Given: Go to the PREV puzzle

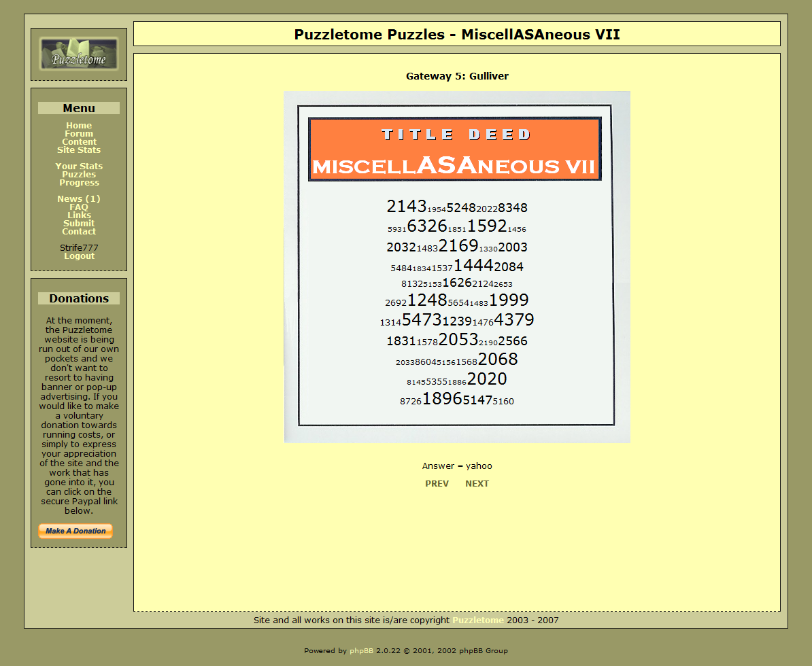Looking at the screenshot, I should click(437, 484).
